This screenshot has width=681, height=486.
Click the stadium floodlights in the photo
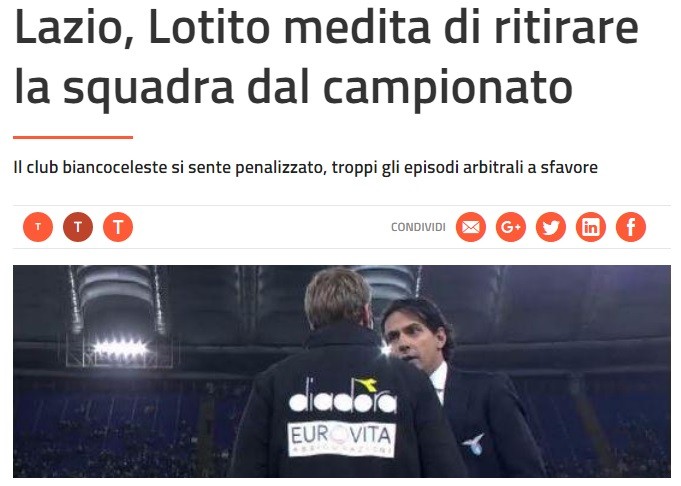click(120, 348)
